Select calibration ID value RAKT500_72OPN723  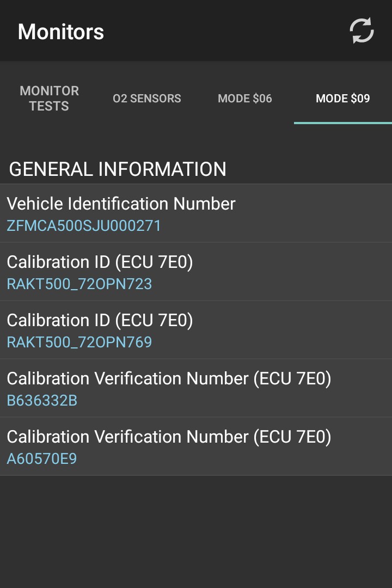79,284
